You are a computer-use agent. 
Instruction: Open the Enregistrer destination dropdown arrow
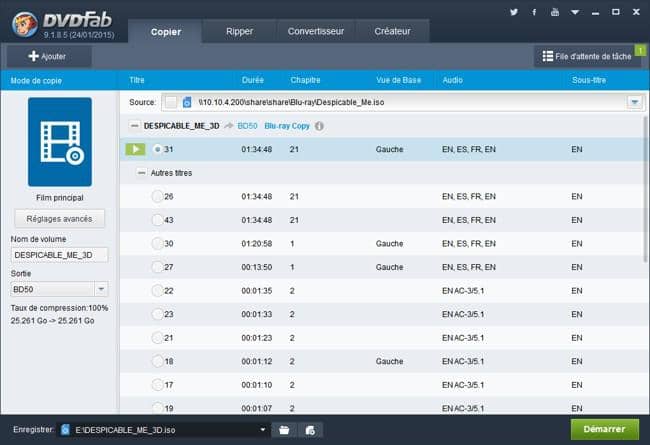click(x=262, y=430)
